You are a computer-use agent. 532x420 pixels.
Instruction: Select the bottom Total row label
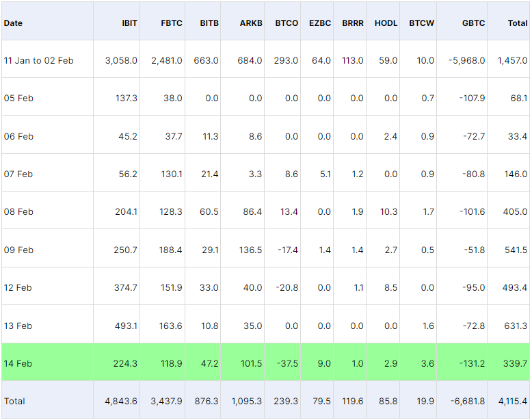tap(14, 402)
